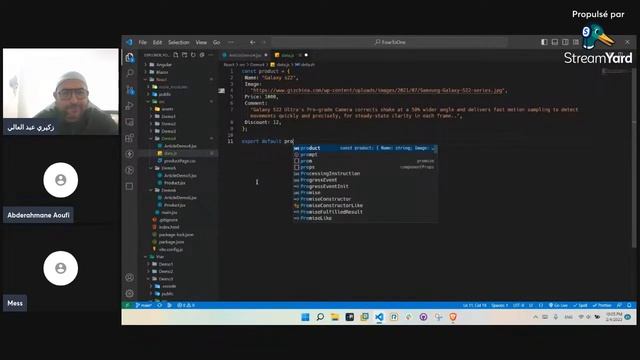Open Run and Debug view
Viewport: 640px width, 360px height.
point(130,106)
